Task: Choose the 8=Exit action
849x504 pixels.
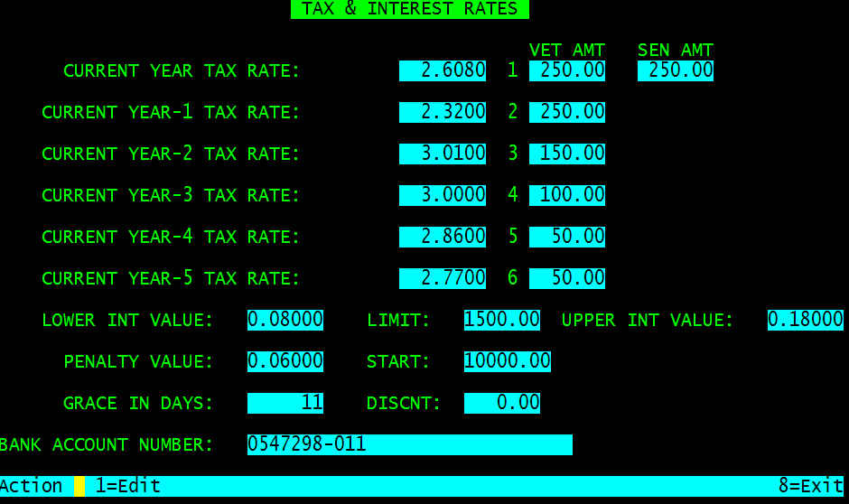Action: point(810,486)
